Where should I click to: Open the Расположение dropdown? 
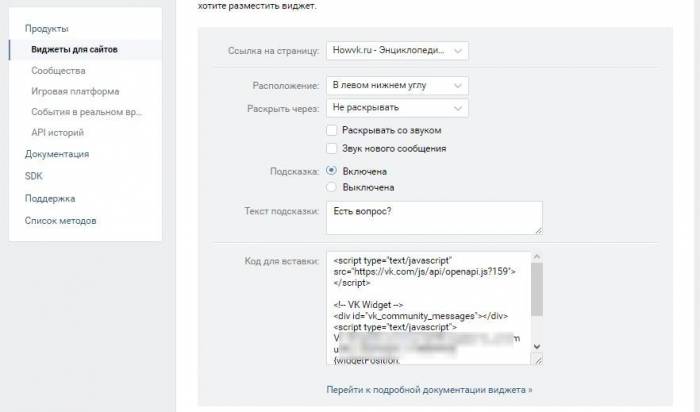point(397,86)
